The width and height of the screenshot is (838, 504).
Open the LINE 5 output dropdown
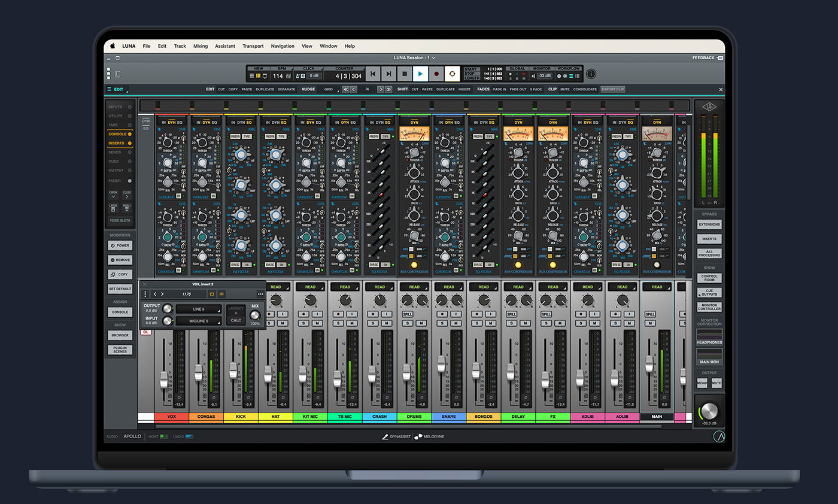point(199,309)
